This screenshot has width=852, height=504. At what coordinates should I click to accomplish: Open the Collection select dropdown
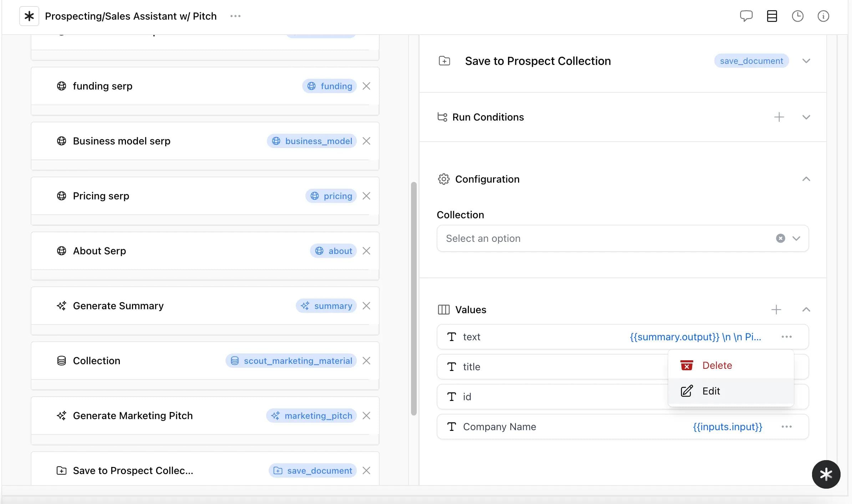(x=623, y=238)
